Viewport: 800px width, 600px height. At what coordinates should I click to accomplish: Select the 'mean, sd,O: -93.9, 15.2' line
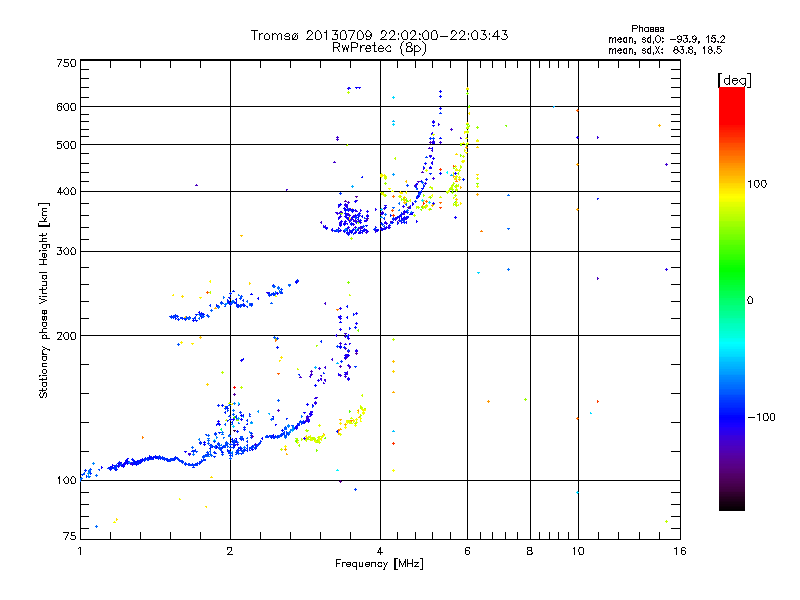666,40
